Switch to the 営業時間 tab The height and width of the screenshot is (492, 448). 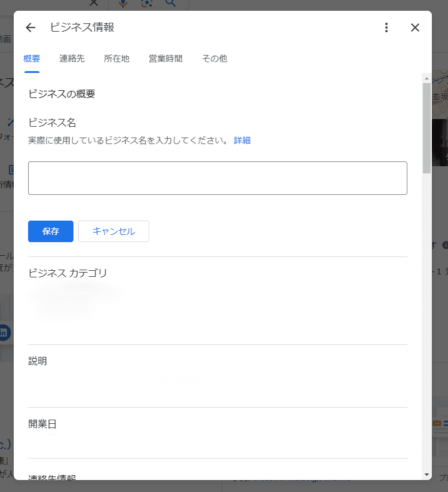tap(165, 59)
